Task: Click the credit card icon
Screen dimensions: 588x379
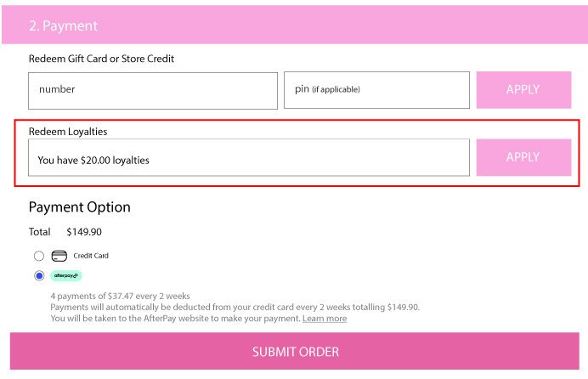Action: point(59,256)
